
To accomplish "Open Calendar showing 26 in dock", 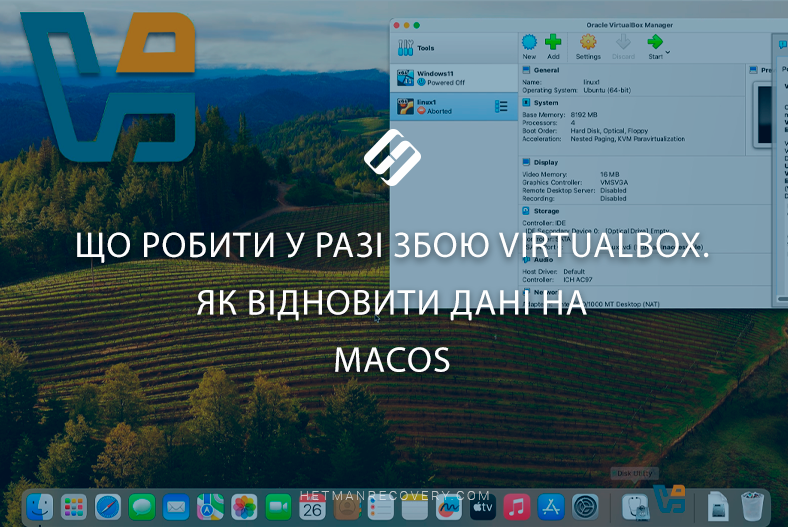I will tap(312, 507).
